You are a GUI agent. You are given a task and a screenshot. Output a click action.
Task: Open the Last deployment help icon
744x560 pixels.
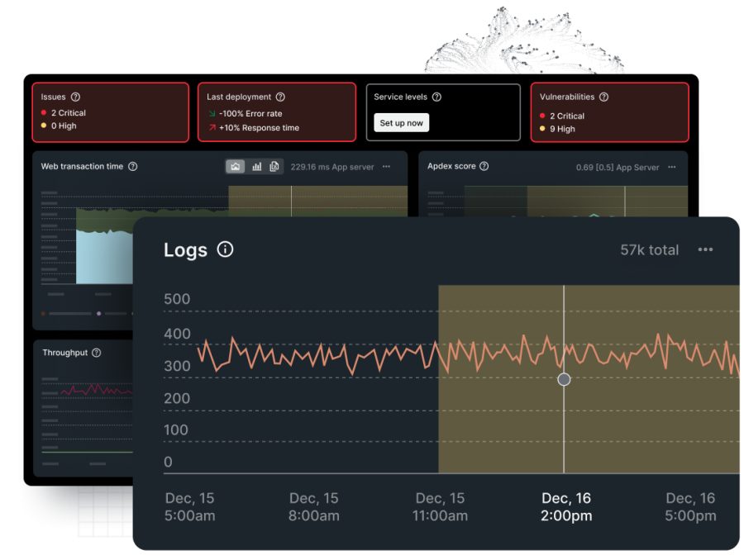tap(279, 97)
